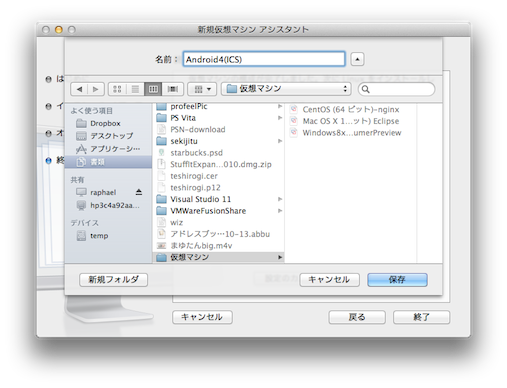Open the VMWareFusionShare folder
Viewport: 507px width, 388px height.
tap(218, 211)
